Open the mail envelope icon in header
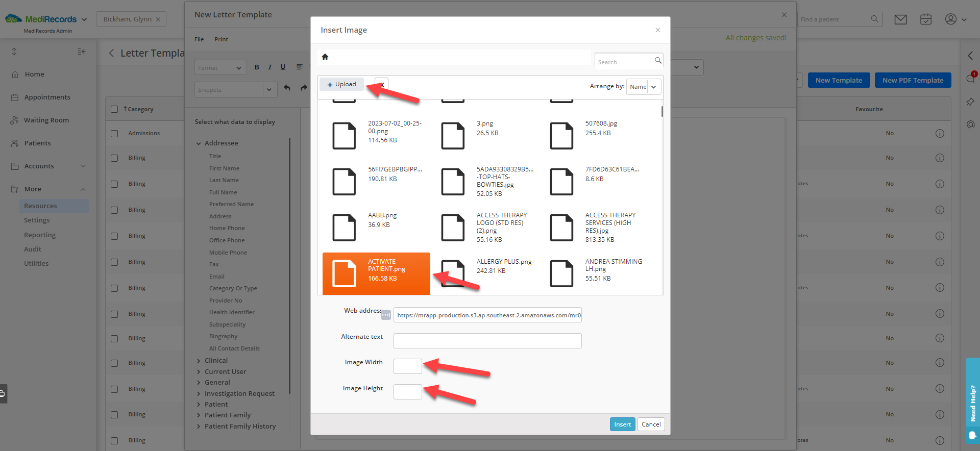Image resolution: width=980 pixels, height=451 pixels. pos(901,19)
